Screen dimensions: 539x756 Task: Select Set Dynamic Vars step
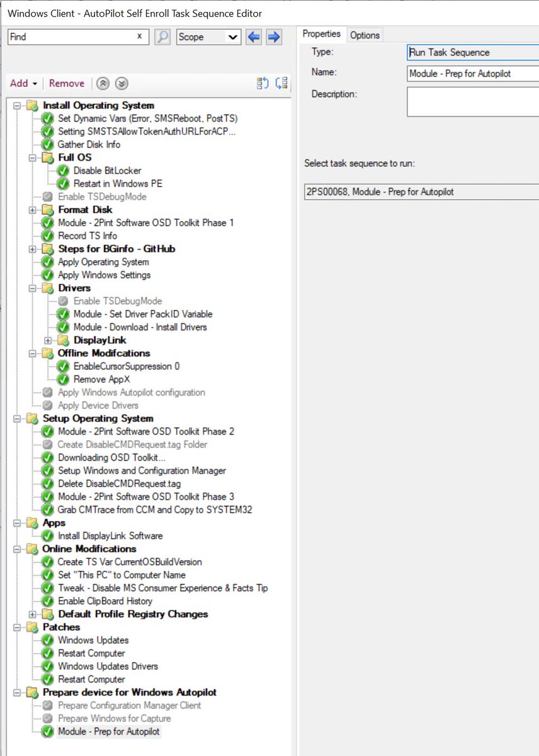pos(147,118)
